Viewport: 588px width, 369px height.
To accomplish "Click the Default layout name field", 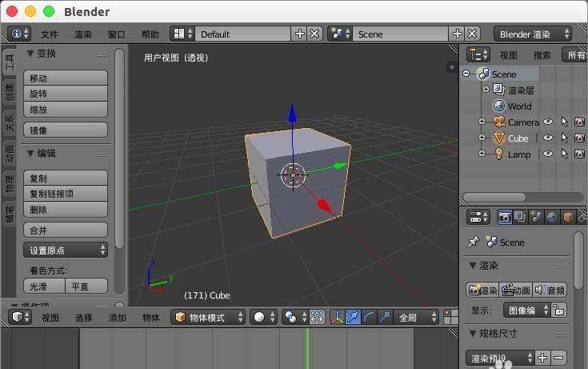I will [243, 34].
